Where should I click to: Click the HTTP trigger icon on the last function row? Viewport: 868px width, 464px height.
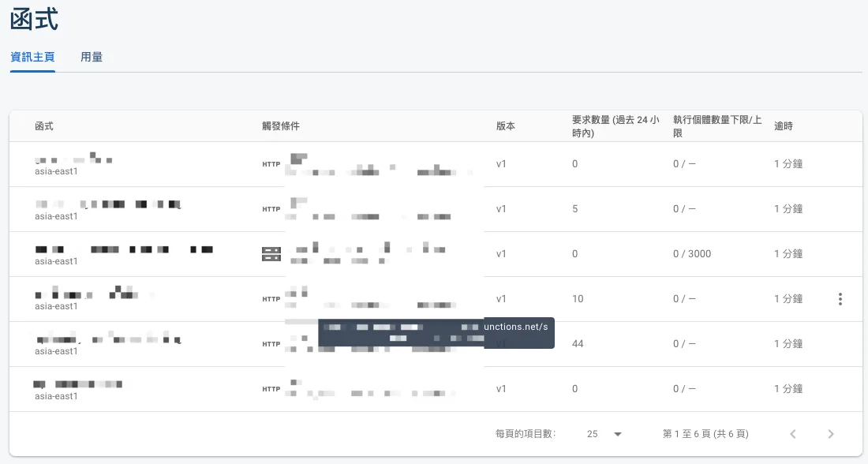pyautogui.click(x=271, y=389)
